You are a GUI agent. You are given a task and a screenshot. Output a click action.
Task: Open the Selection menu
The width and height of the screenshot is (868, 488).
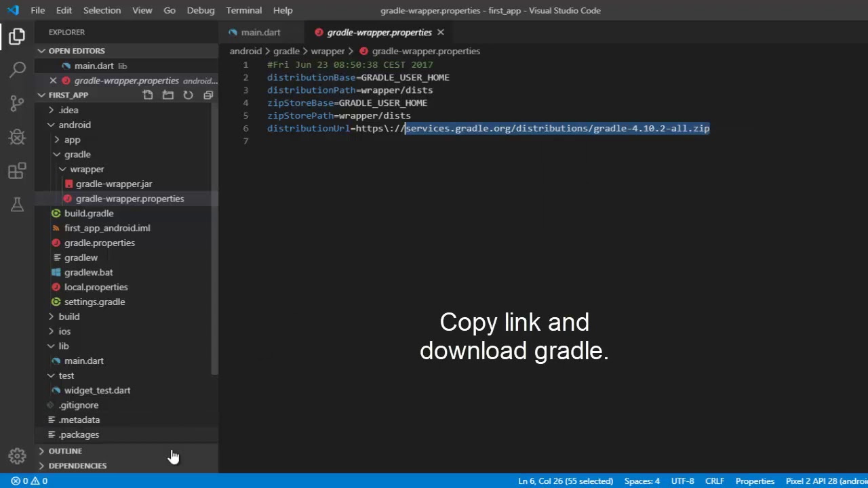point(102,10)
